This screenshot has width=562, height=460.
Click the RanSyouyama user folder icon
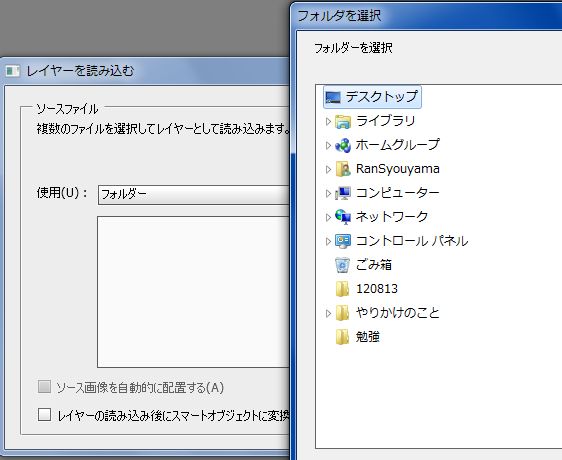pyautogui.click(x=343, y=169)
